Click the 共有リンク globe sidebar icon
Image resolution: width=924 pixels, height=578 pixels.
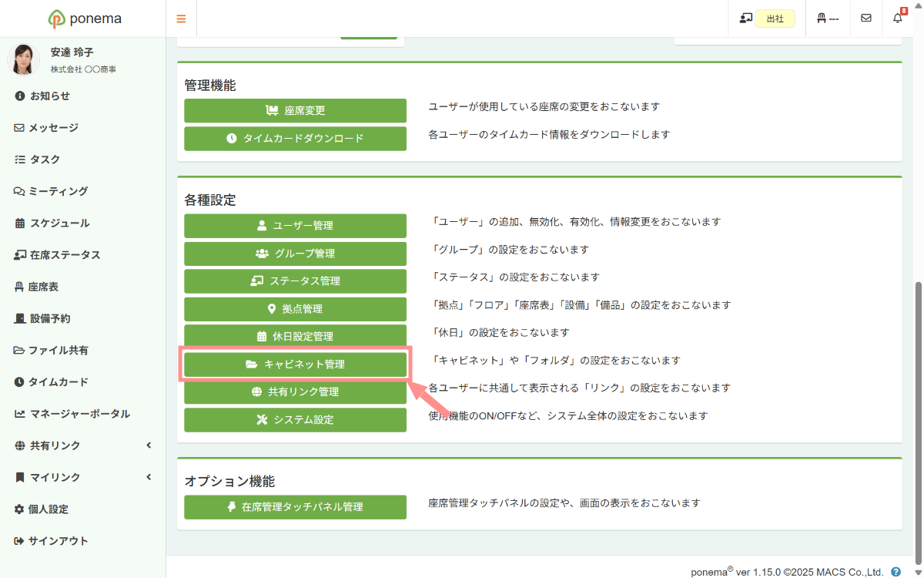point(20,445)
